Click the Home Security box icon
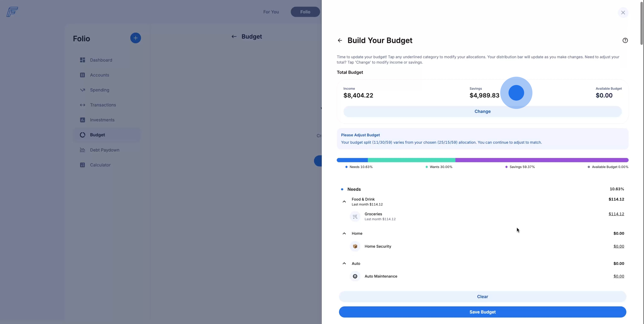Viewport: 644px width, 324px height. click(x=355, y=246)
